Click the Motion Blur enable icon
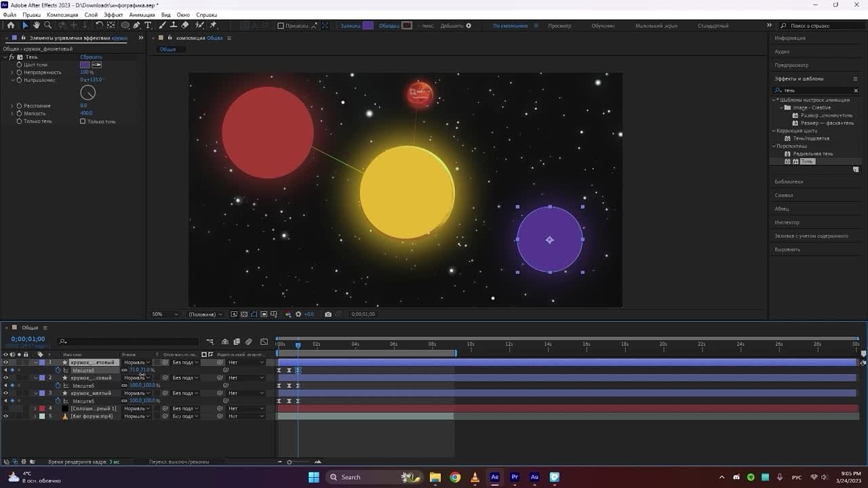The height and width of the screenshot is (488, 868). click(x=249, y=342)
